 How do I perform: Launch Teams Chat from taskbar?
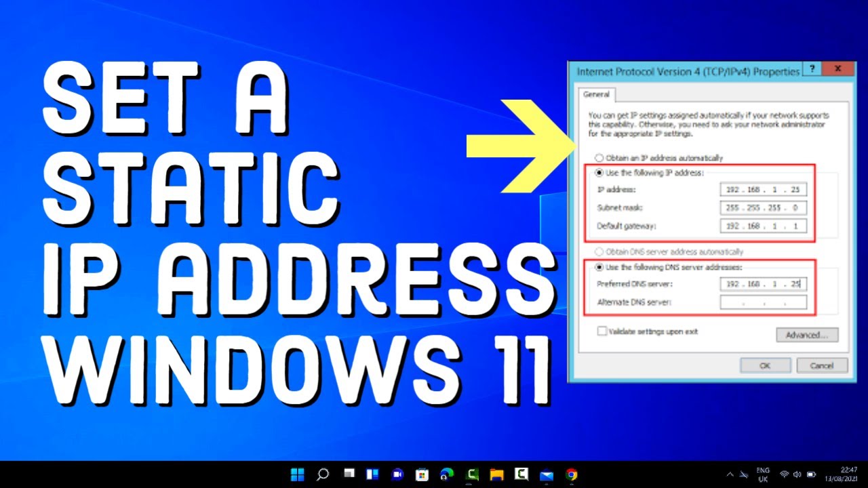[x=397, y=474]
